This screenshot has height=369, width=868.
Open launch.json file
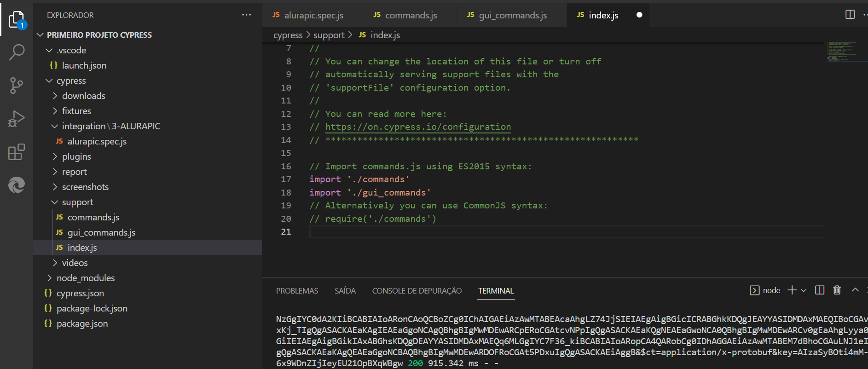coord(148,65)
